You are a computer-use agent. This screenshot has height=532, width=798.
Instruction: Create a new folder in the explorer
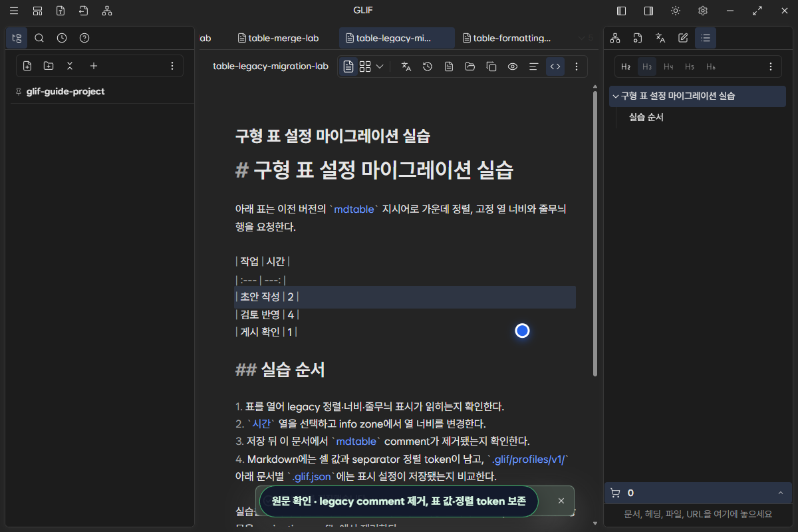[x=49, y=66]
